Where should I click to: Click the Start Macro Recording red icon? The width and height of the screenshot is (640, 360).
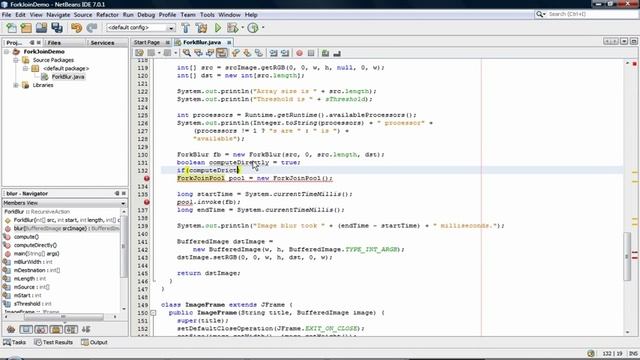click(300, 53)
